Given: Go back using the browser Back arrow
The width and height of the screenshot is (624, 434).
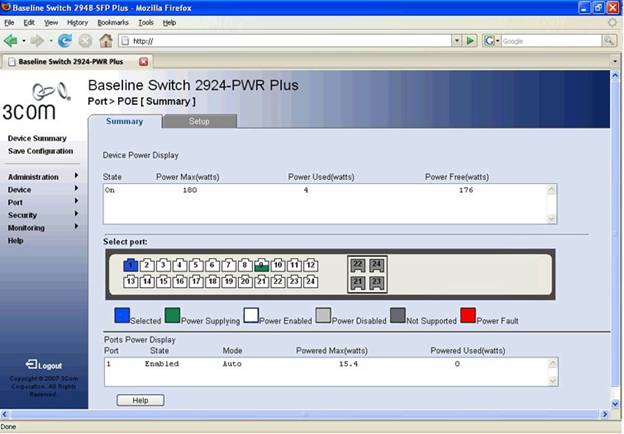Looking at the screenshot, I should pyautogui.click(x=10, y=41).
